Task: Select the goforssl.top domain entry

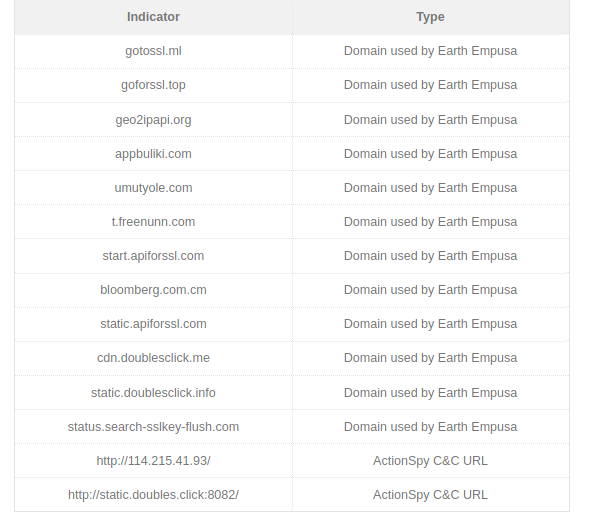Action: coord(153,85)
